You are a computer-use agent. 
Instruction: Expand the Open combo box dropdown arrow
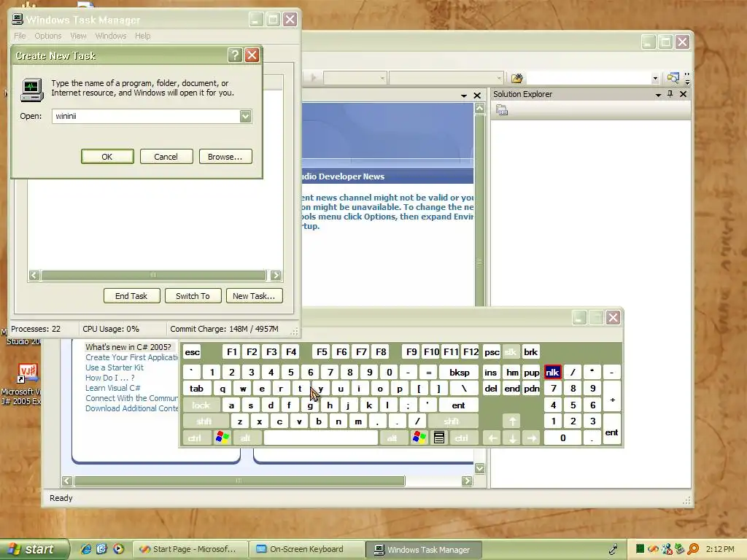(245, 116)
